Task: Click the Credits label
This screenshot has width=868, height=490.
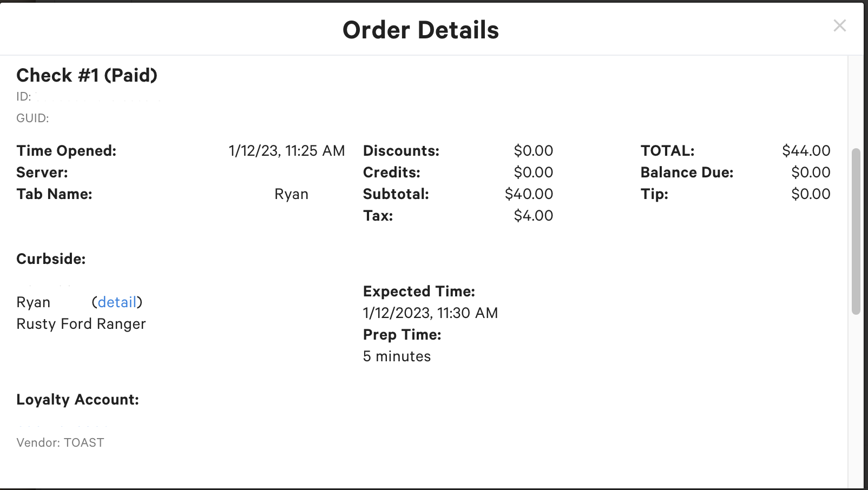Action: pos(391,173)
